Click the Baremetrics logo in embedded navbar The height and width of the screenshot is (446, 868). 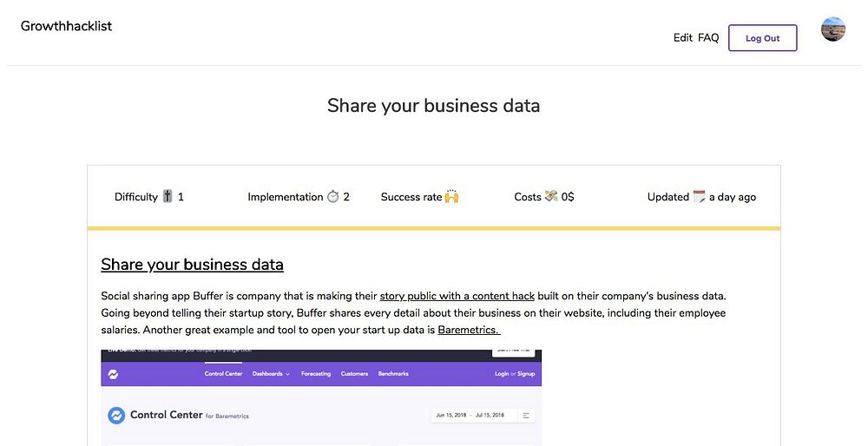pyautogui.click(x=113, y=374)
